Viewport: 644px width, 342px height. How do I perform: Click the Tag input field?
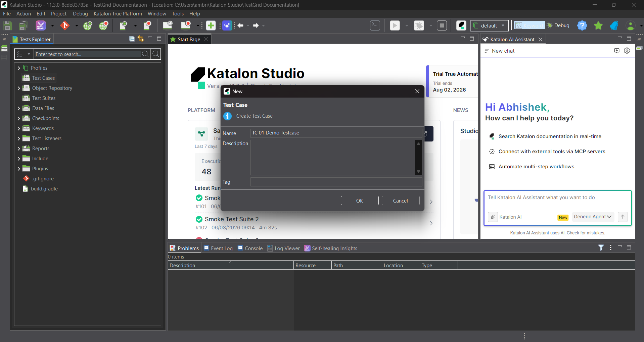336,182
